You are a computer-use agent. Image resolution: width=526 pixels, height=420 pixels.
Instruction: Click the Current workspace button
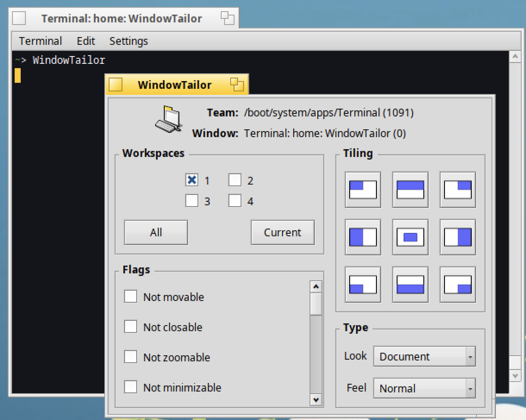[283, 232]
